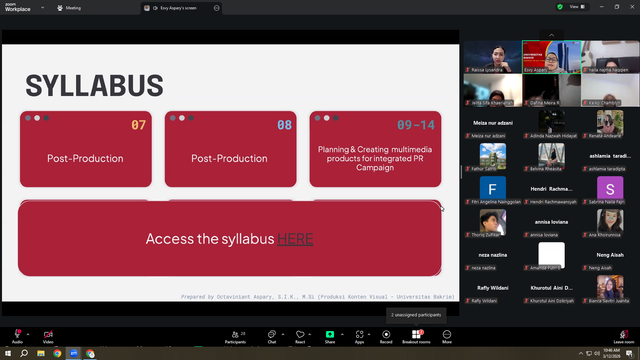Image resolution: width=640 pixels, height=360 pixels.
Task: Open Windows taskbar search
Action: click(x=24, y=353)
